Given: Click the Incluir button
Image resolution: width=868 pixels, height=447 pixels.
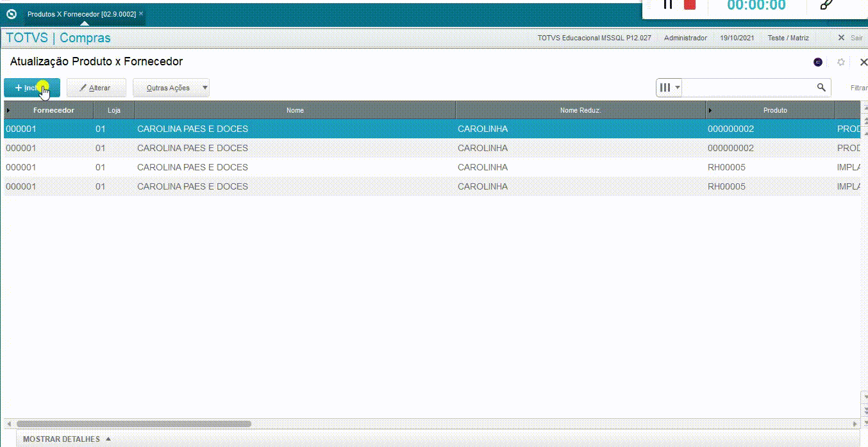Looking at the screenshot, I should pyautogui.click(x=32, y=88).
